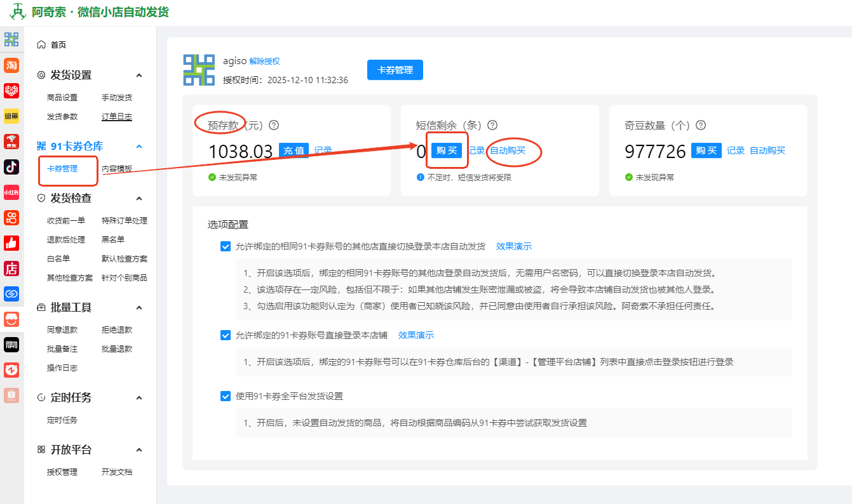852x504 pixels.
Task: Collapse the 发货设置 section chevron
Action: (x=139, y=76)
